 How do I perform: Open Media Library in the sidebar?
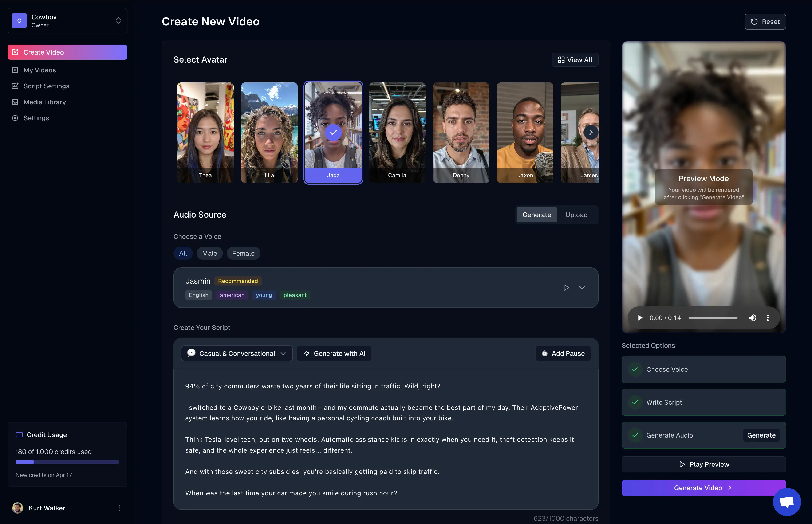point(45,102)
